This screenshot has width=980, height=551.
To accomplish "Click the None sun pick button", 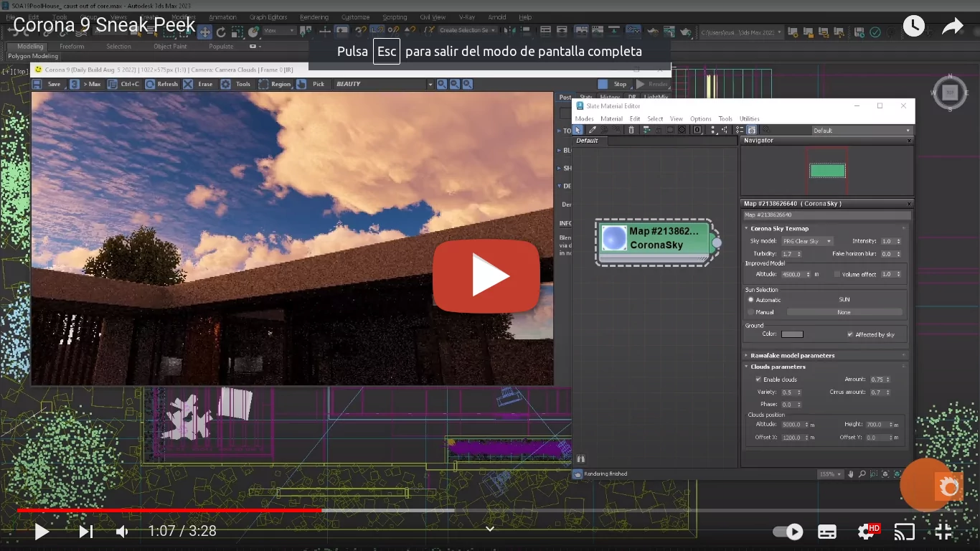I will point(844,312).
